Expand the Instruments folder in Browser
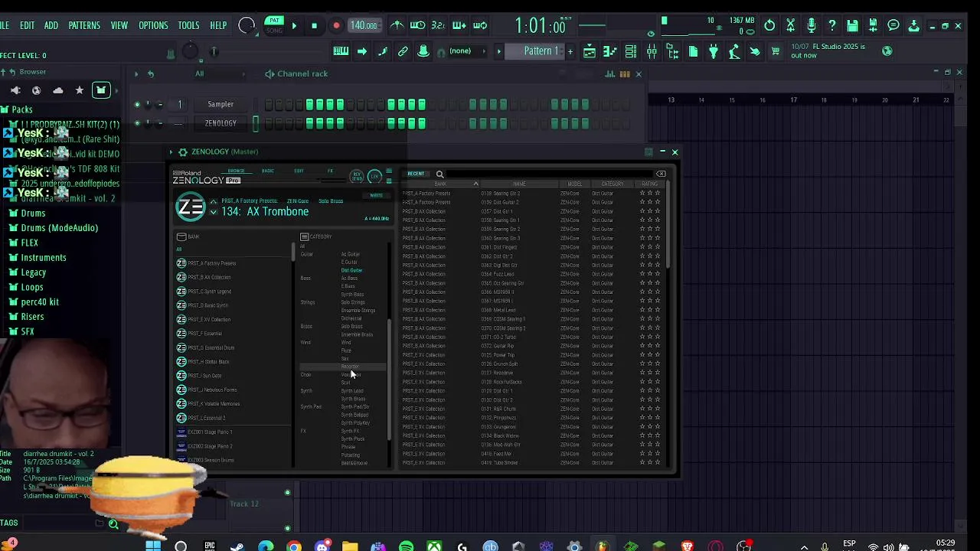This screenshot has height=551, width=980. click(43, 258)
